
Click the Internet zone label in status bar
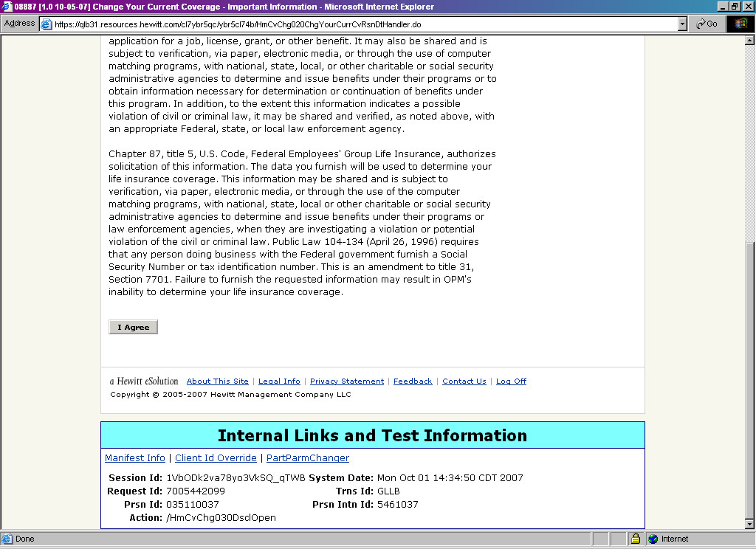(x=675, y=539)
